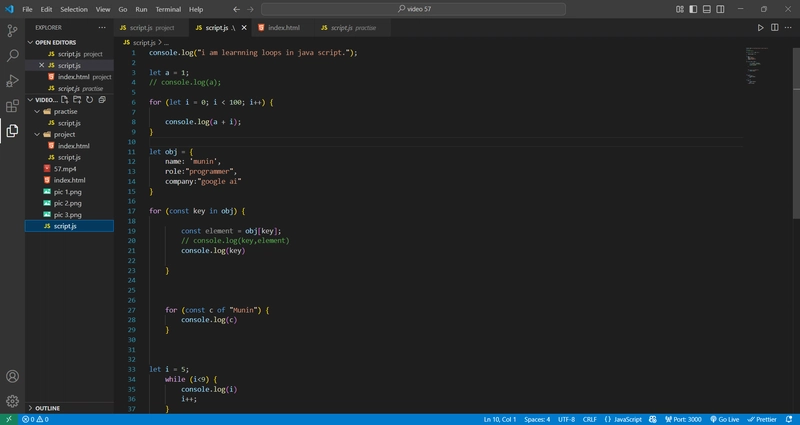Image resolution: width=800 pixels, height=425 pixels.
Task: Click the editor vertical scrollbar slider
Action: click(x=796, y=133)
